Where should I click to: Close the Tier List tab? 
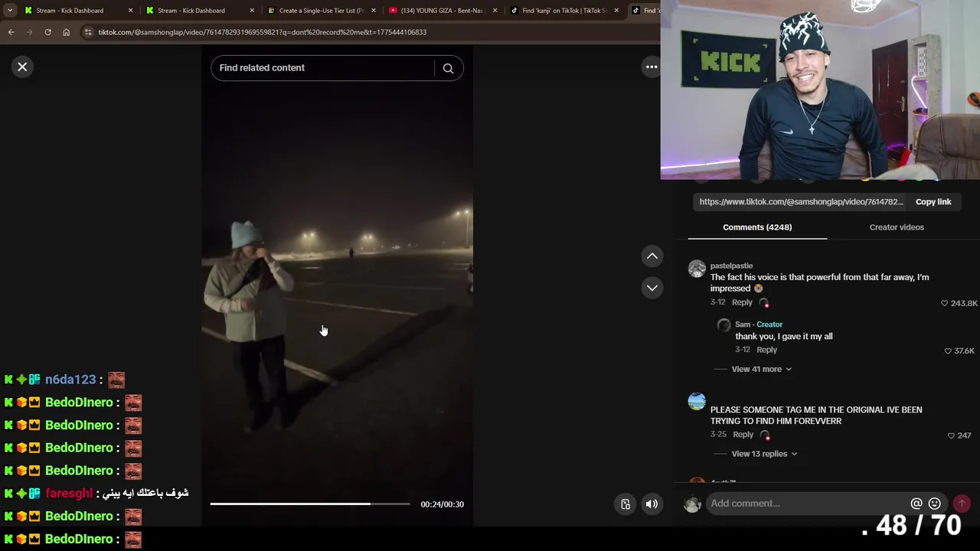click(x=374, y=11)
